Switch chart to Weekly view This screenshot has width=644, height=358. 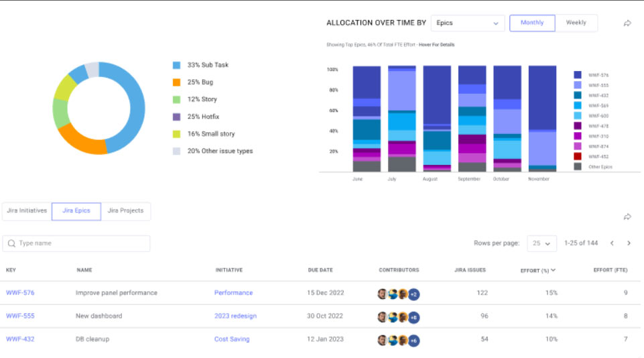point(576,23)
